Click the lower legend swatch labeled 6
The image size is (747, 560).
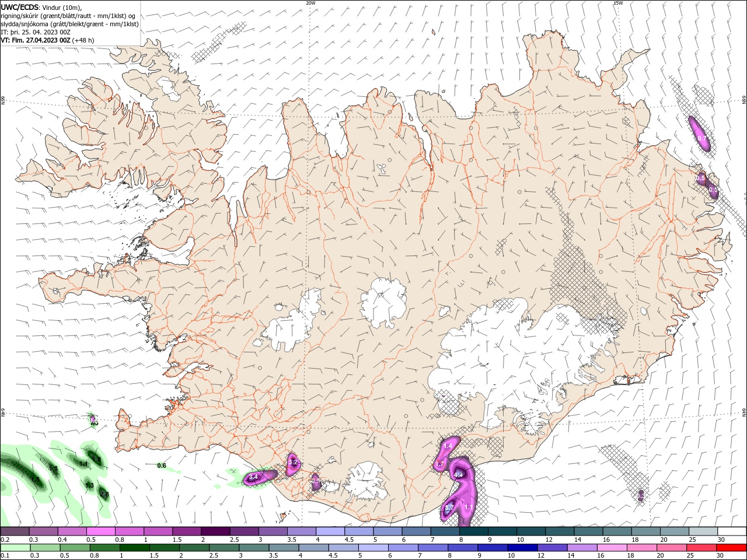tap(403, 548)
